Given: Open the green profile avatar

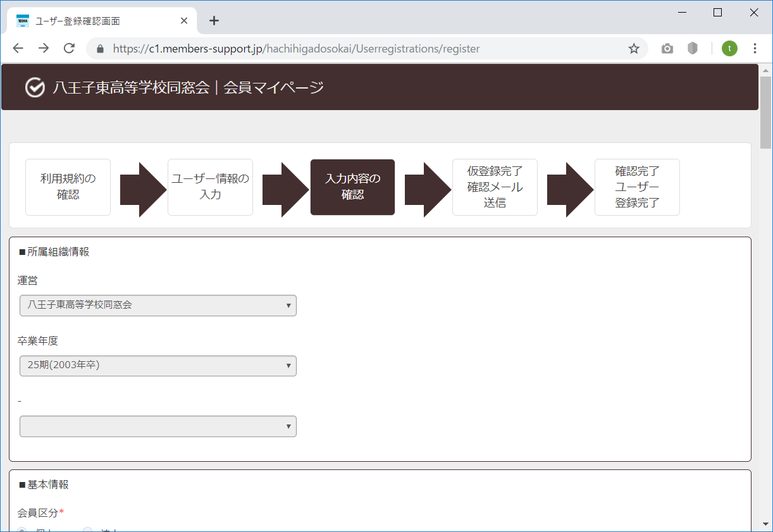Looking at the screenshot, I should [x=729, y=49].
